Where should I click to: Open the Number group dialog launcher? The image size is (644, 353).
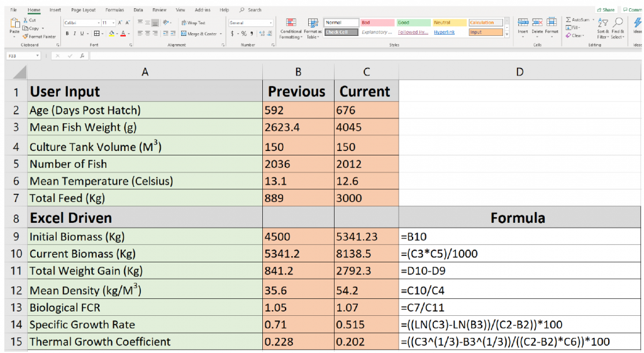pyautogui.click(x=273, y=45)
